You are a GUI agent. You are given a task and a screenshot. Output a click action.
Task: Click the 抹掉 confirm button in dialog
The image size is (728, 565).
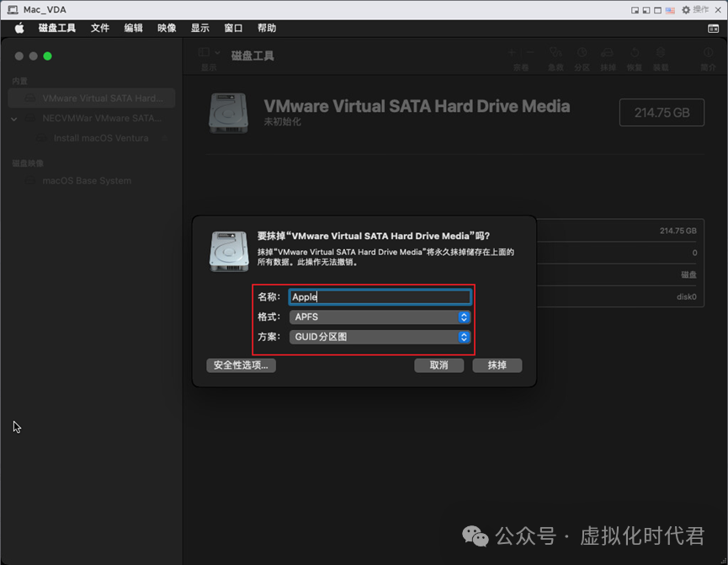click(497, 365)
